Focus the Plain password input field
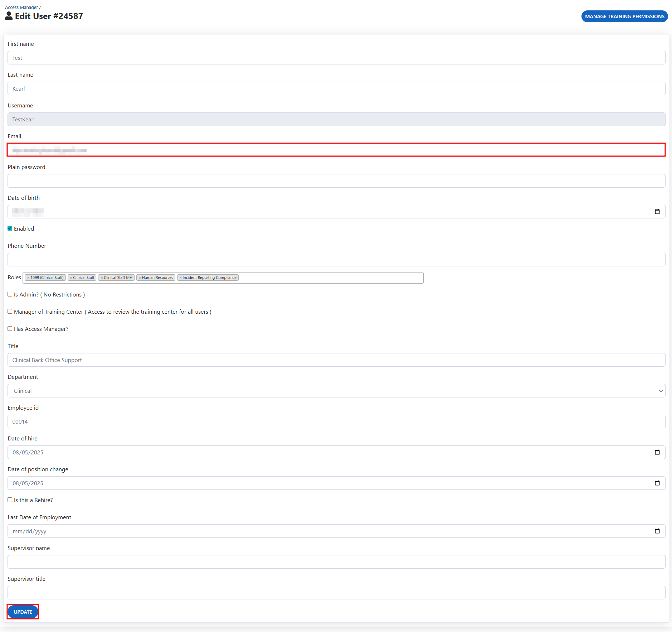The width and height of the screenshot is (672, 632). click(x=336, y=181)
